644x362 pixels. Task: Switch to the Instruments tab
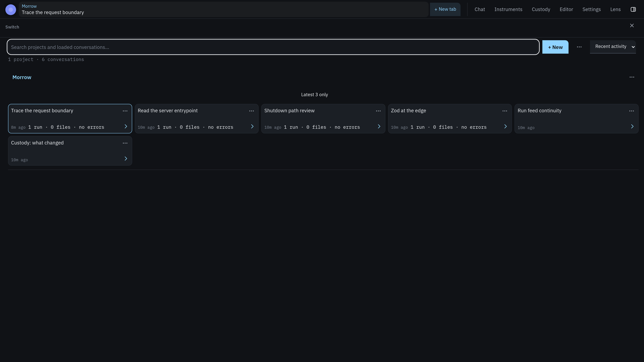[508, 9]
